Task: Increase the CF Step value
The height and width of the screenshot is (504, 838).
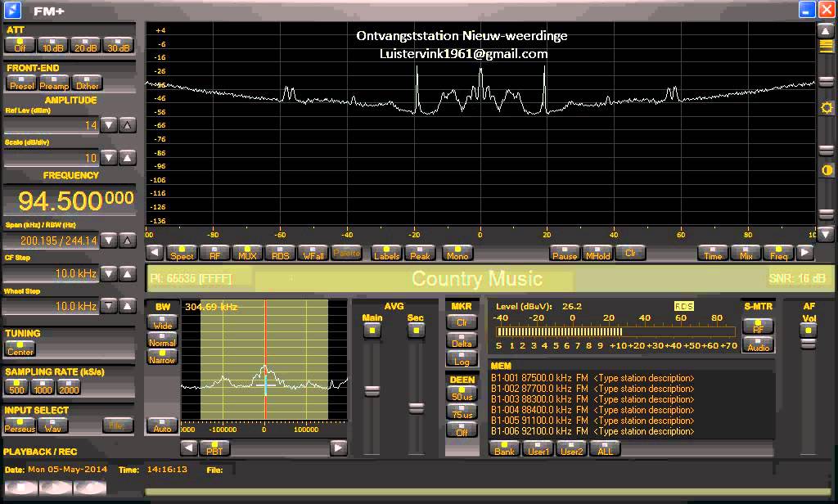Action: coord(127,273)
